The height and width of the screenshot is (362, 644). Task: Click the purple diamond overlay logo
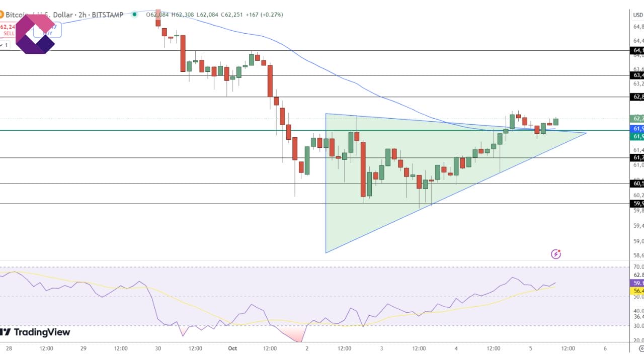tap(35, 34)
